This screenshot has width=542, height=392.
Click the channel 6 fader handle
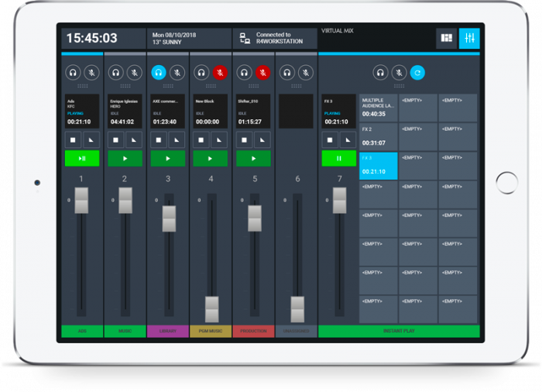coord(297,309)
